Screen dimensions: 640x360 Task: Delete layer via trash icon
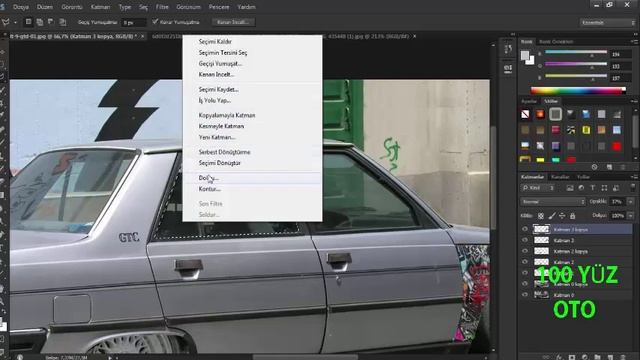point(623,357)
